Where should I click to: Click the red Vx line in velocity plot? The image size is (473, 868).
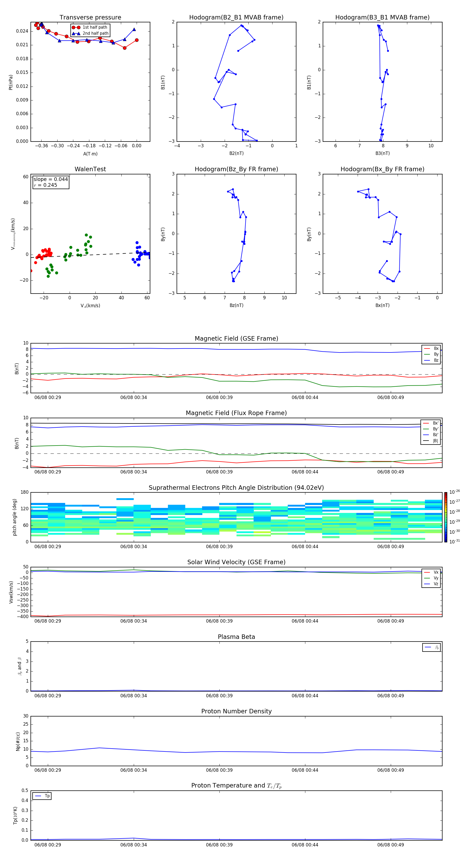pyautogui.click(x=236, y=615)
